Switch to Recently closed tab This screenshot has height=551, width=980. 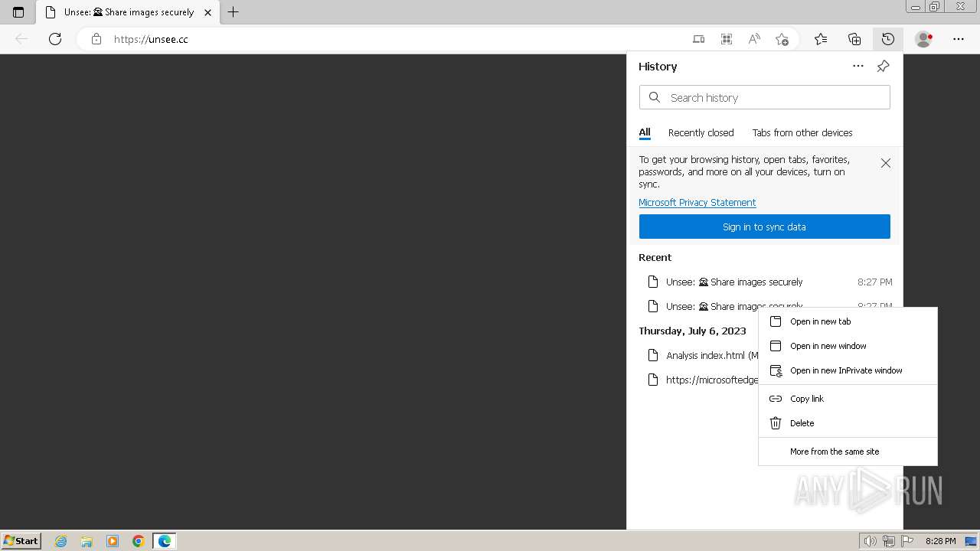point(701,132)
